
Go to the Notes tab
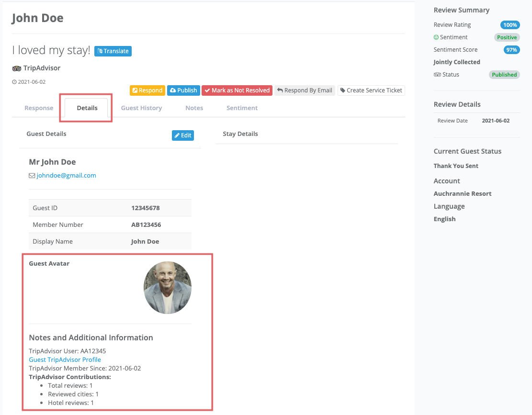tap(194, 108)
